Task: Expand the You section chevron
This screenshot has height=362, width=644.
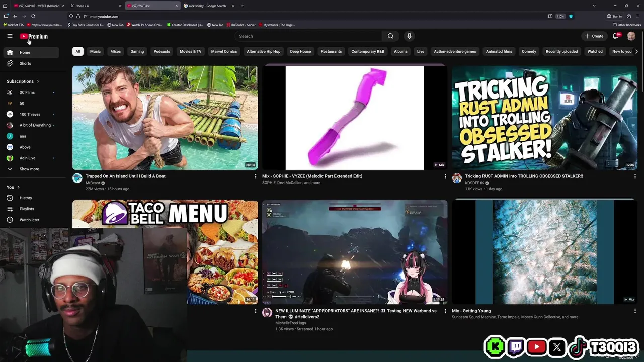Action: 19,187
